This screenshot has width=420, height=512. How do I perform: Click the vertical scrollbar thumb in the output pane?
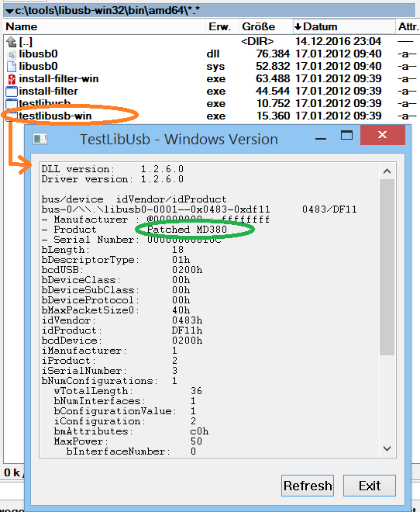387,267
